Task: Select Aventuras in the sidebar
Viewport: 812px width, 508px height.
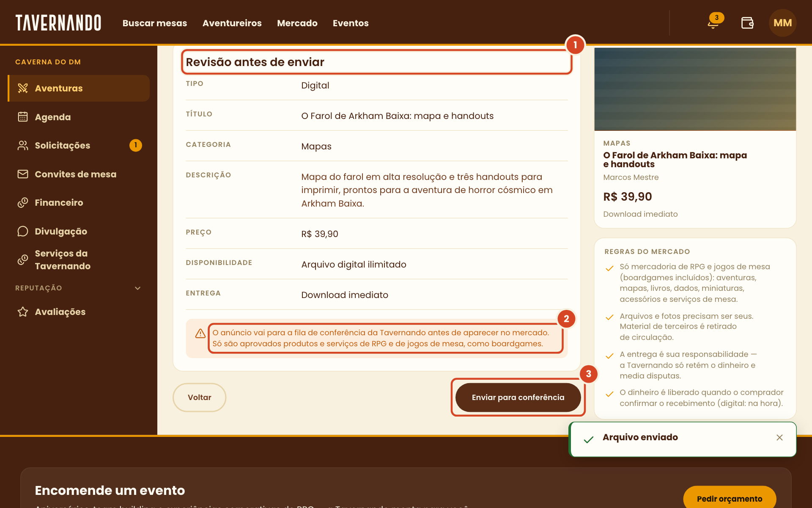Action: [x=79, y=88]
